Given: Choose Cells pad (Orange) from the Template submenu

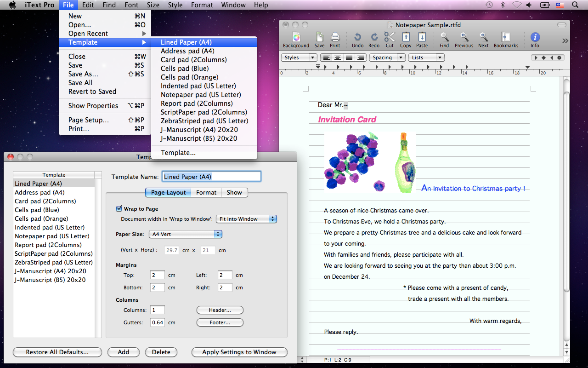Looking at the screenshot, I should (204, 77).
